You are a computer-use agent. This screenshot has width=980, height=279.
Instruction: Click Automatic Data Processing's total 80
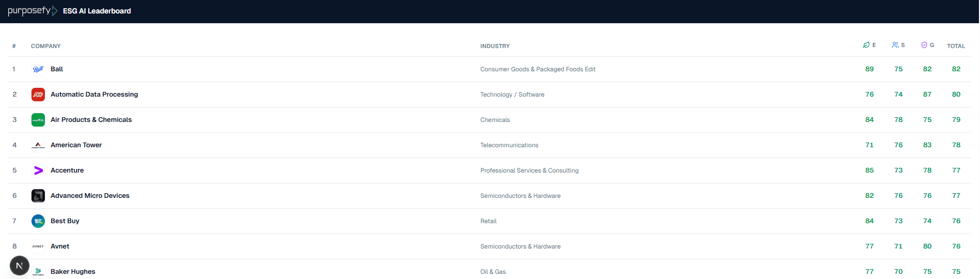pos(956,95)
